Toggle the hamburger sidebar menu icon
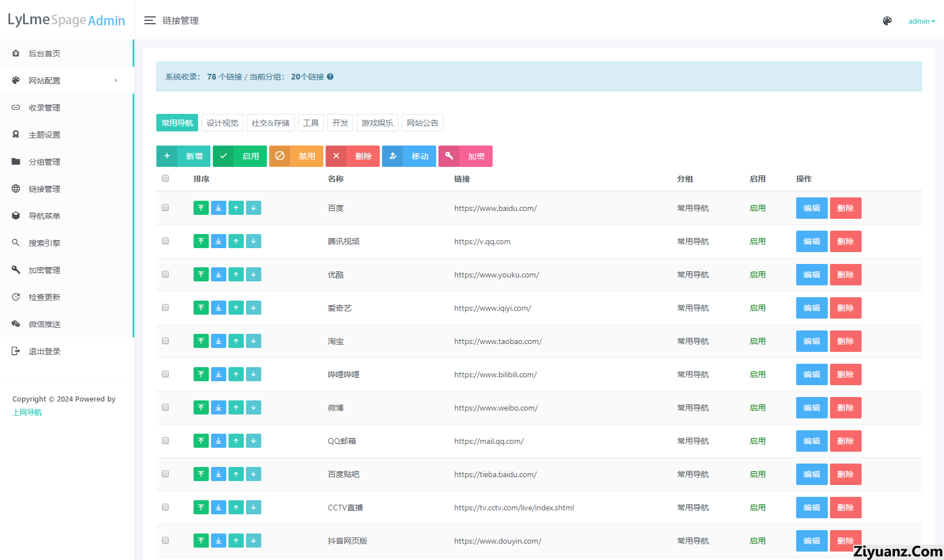The height and width of the screenshot is (560, 944). [x=150, y=21]
